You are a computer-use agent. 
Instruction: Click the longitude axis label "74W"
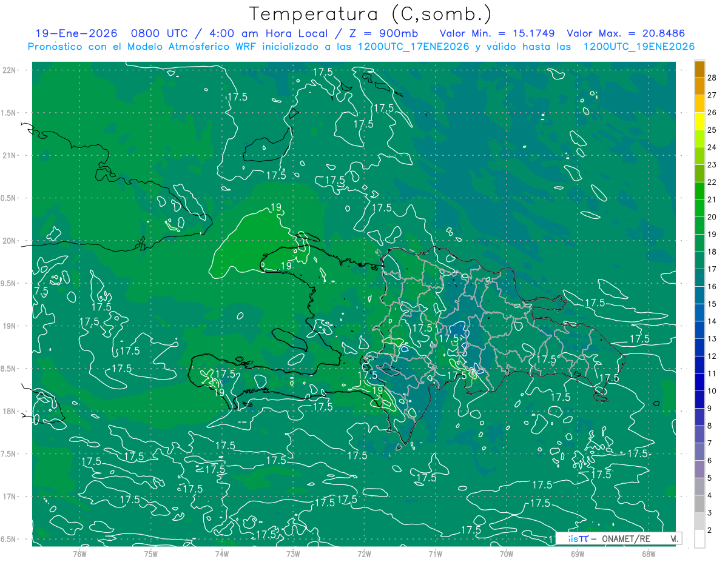tap(222, 553)
